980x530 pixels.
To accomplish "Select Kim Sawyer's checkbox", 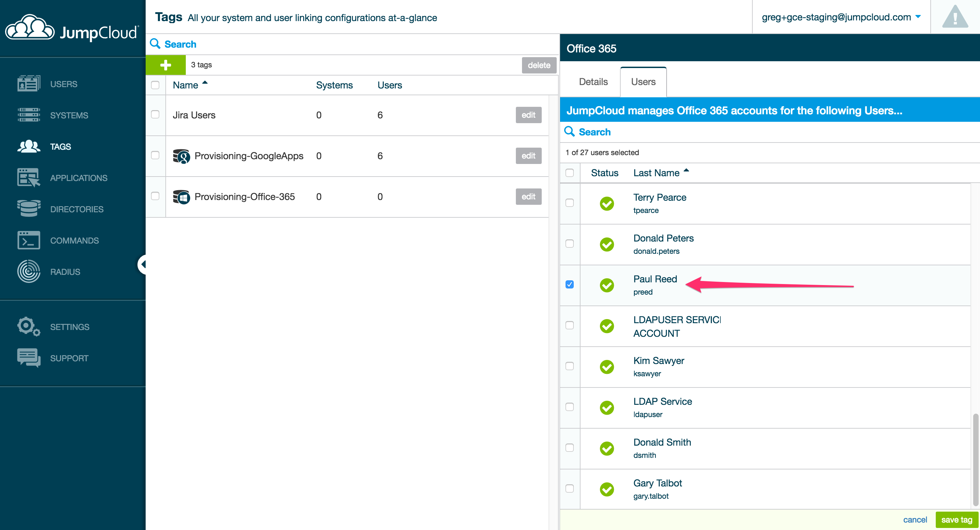I will coord(570,366).
